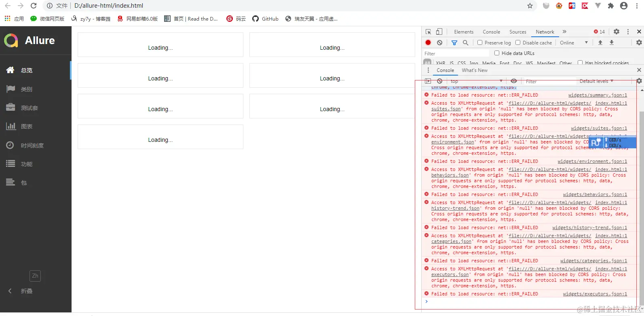The image size is (644, 316).
Task: Open the widgets/behaviors.json:1 source link
Action: (595, 194)
